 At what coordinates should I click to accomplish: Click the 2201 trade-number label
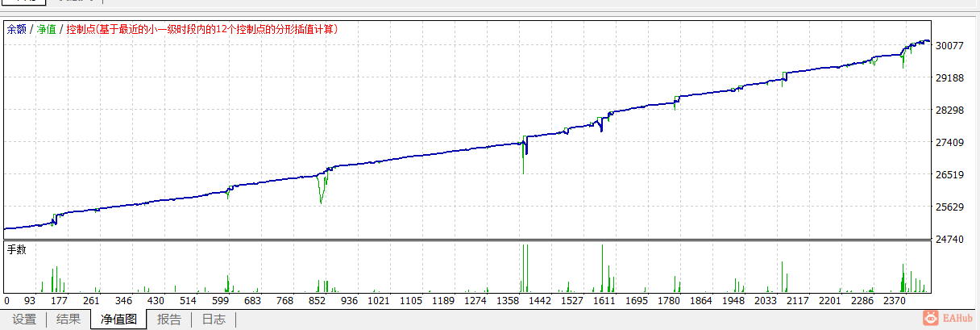coord(830,300)
